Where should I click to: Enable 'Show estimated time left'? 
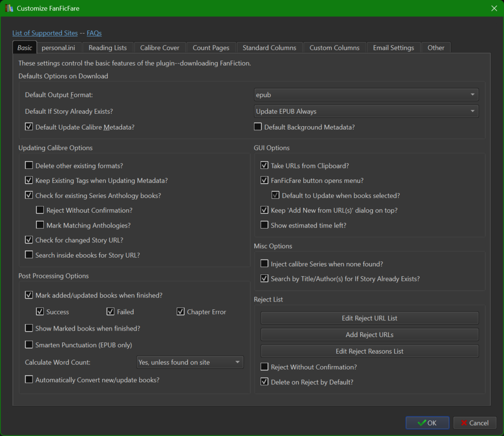coord(264,225)
